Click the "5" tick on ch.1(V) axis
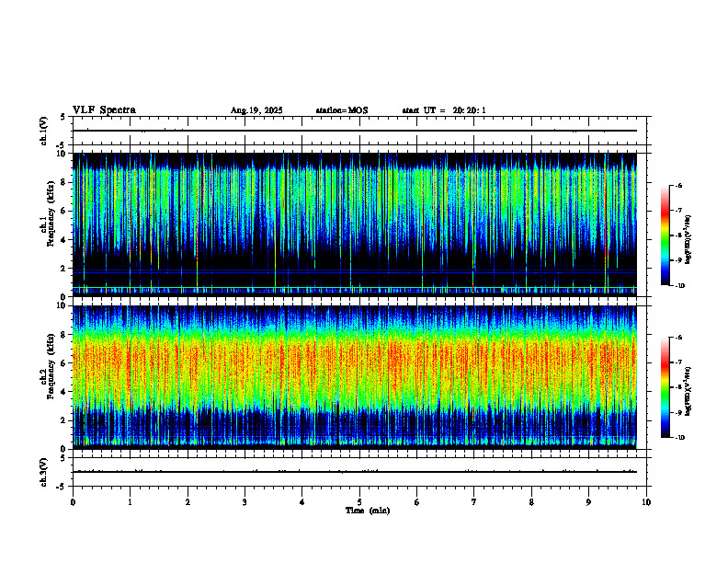The width and height of the screenshot is (728, 563). 63,117
